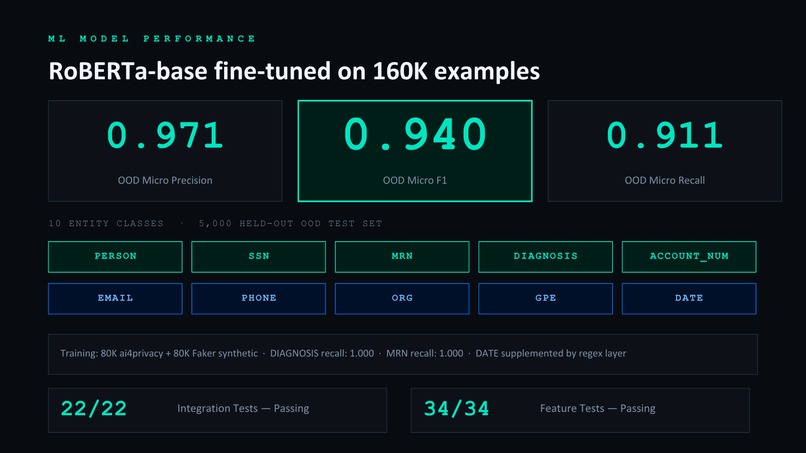Screen dimensions: 806x453
Task: Select the DATE entity class box
Action: point(689,298)
